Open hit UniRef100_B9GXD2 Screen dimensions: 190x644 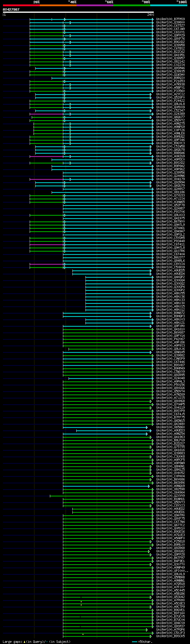(x=170, y=42)
